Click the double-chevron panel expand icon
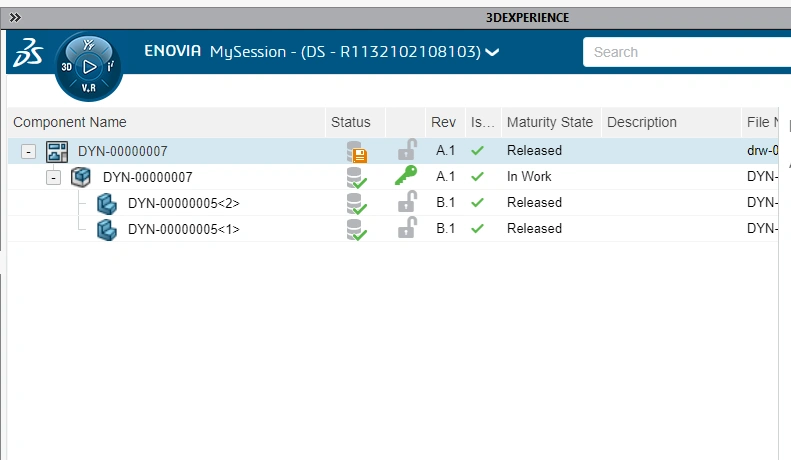 [15, 18]
